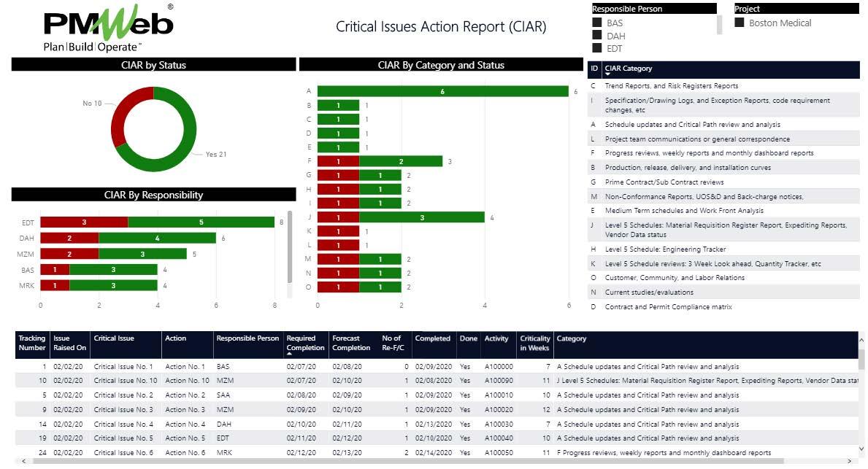Screen dimensions: 868x469
Task: Click Responsible Person slicer scrollbar
Action: tap(720, 25)
